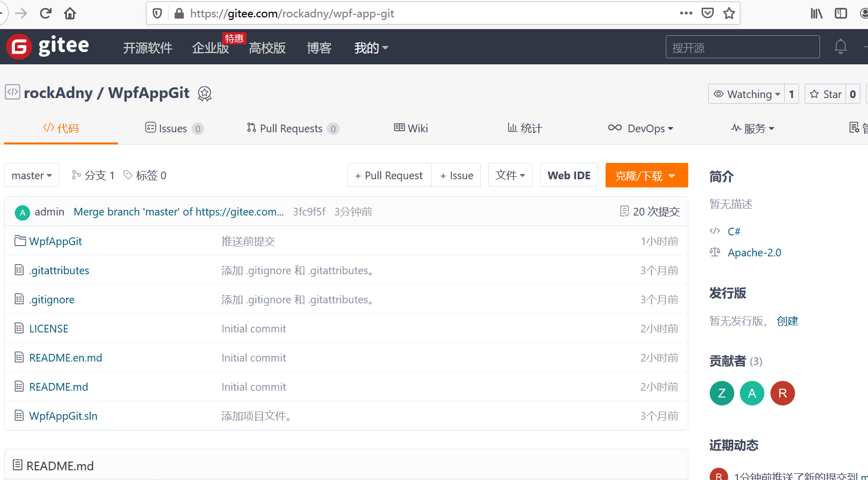Go to 开源软件 in navbar
This screenshot has height=480, width=868.
148,47
